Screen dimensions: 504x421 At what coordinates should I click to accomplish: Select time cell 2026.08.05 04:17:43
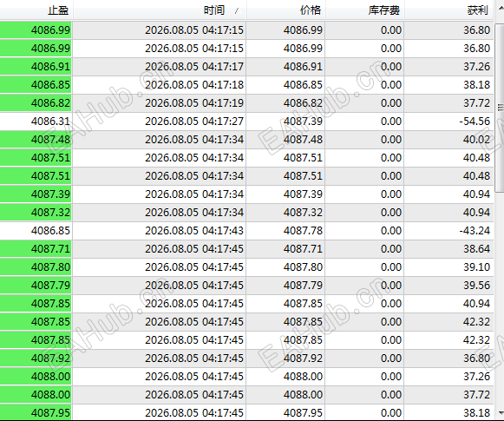[x=160, y=231]
